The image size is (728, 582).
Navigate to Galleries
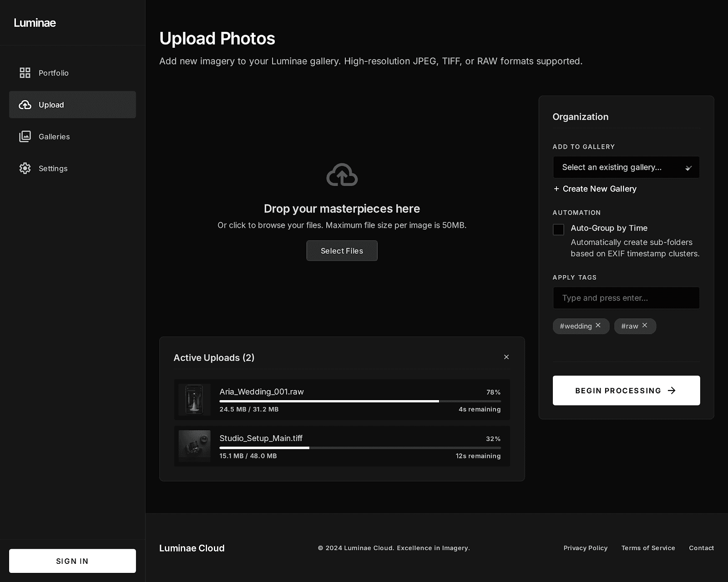(x=72, y=136)
